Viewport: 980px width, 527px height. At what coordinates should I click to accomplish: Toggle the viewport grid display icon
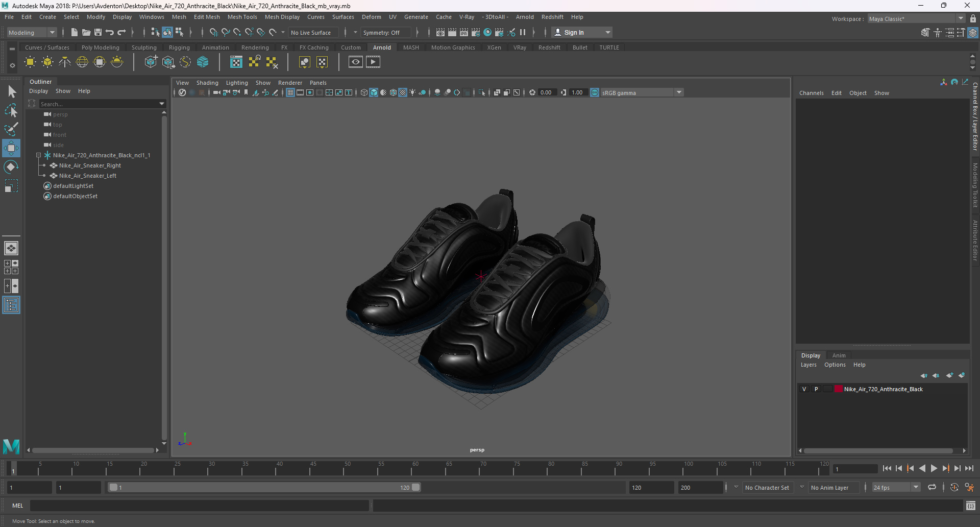[x=290, y=92]
